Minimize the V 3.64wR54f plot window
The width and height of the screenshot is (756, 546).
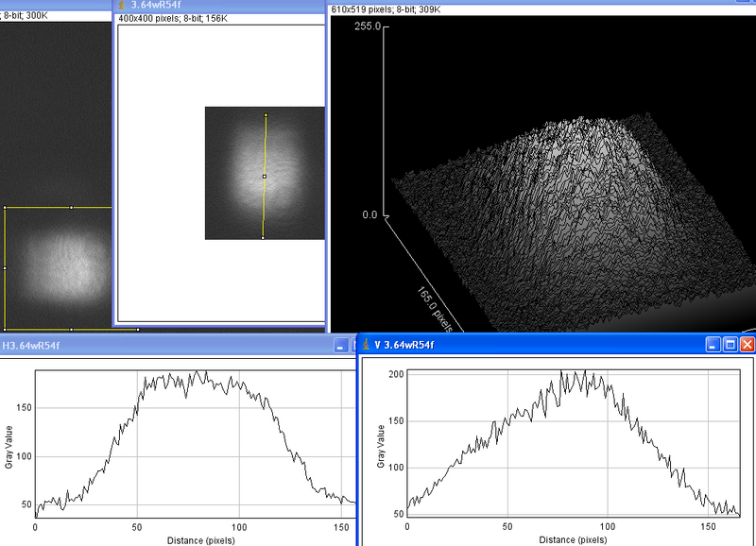click(712, 345)
